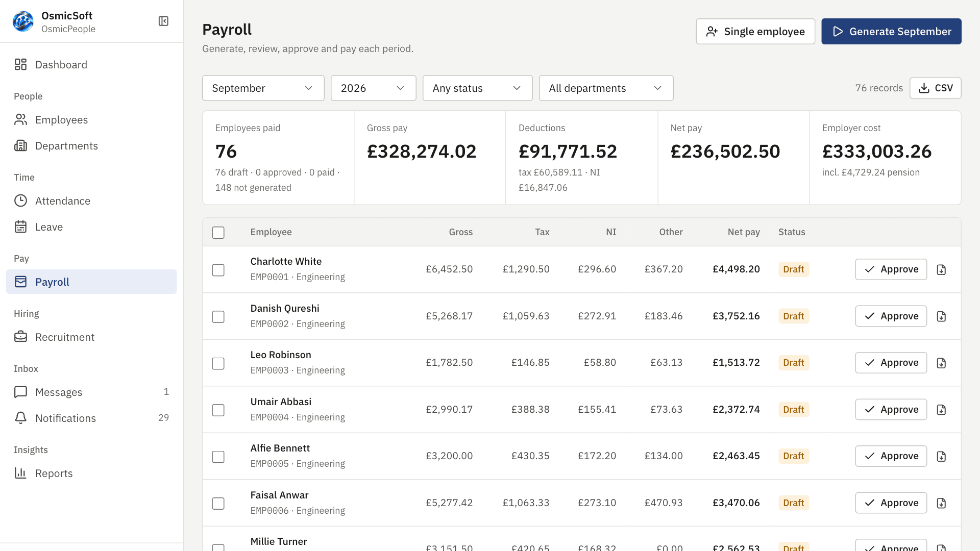This screenshot has height=551, width=980.
Task: Click the Gross pay total £328,274.02
Action: point(422,152)
